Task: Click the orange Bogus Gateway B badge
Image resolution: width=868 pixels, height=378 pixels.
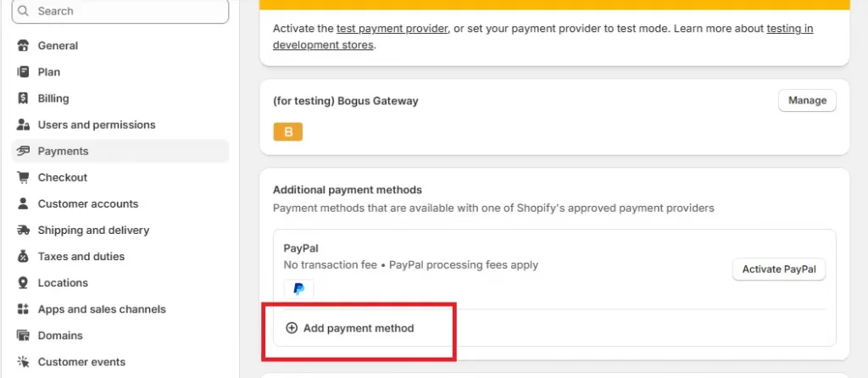Action: click(x=287, y=132)
